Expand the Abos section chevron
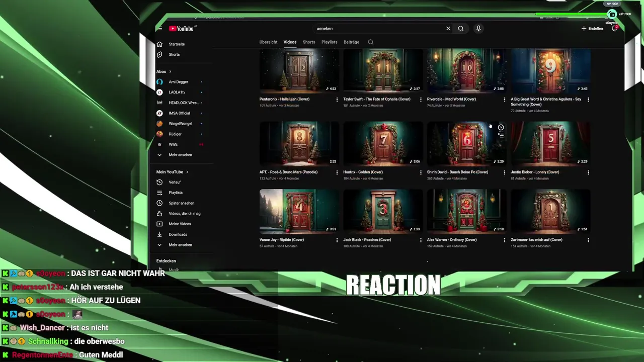This screenshot has height=362, width=644. coord(171,72)
